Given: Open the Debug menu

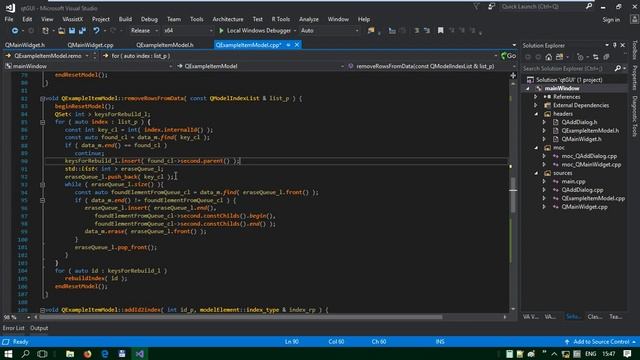Looking at the screenshot, I should (x=149, y=19).
